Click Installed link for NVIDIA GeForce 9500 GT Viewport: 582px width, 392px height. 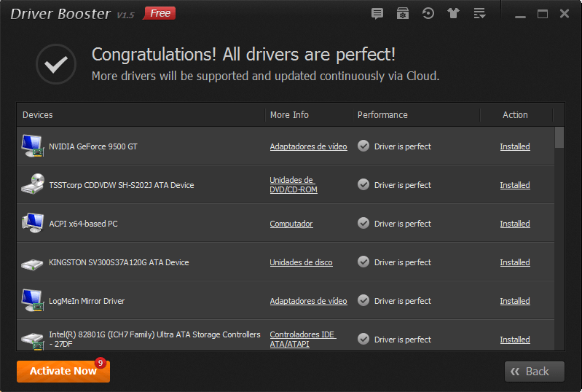pyautogui.click(x=515, y=146)
